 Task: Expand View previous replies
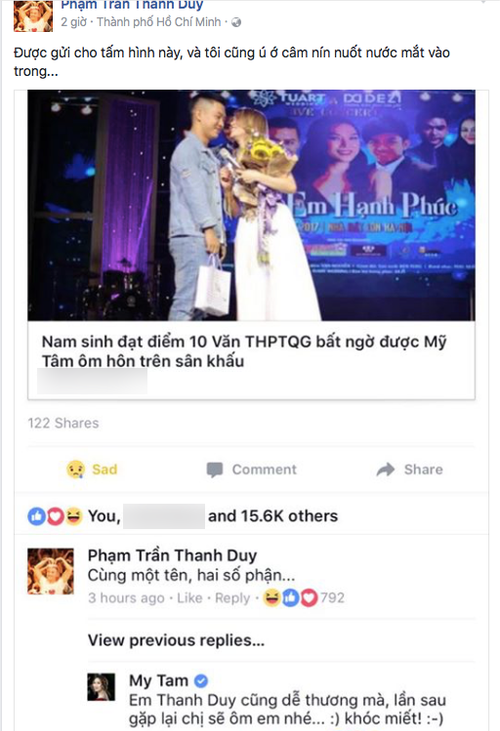pos(176,641)
